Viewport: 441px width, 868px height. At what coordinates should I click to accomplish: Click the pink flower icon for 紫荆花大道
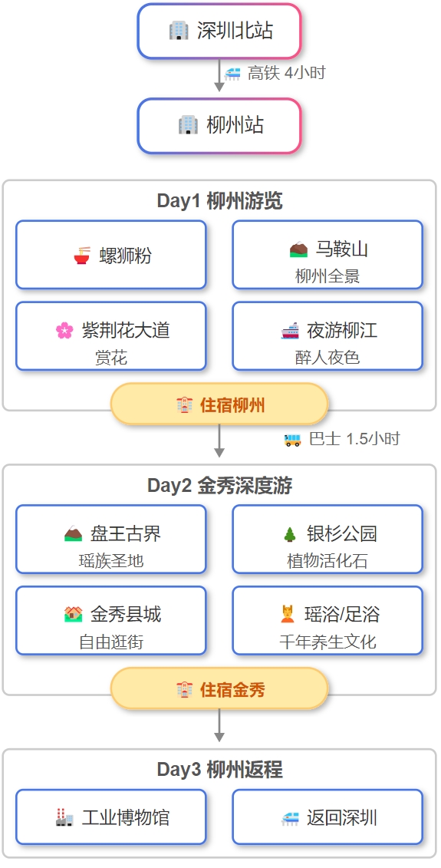click(64, 331)
